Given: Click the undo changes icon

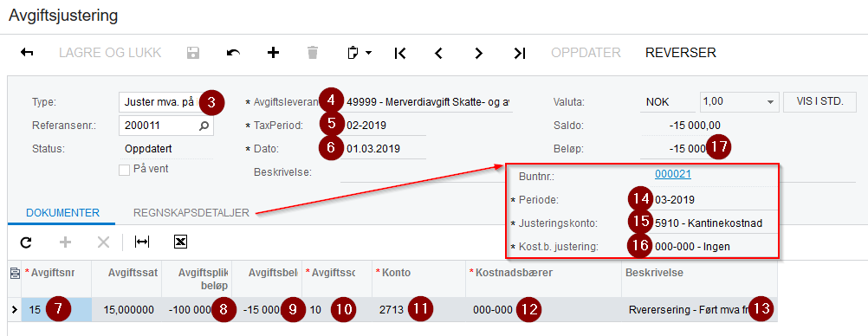Looking at the screenshot, I should [233, 53].
